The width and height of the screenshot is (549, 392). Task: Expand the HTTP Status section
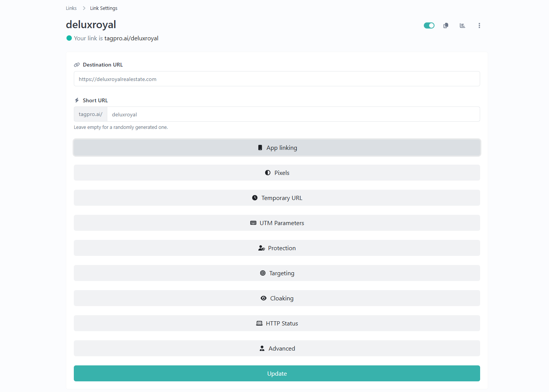click(277, 323)
